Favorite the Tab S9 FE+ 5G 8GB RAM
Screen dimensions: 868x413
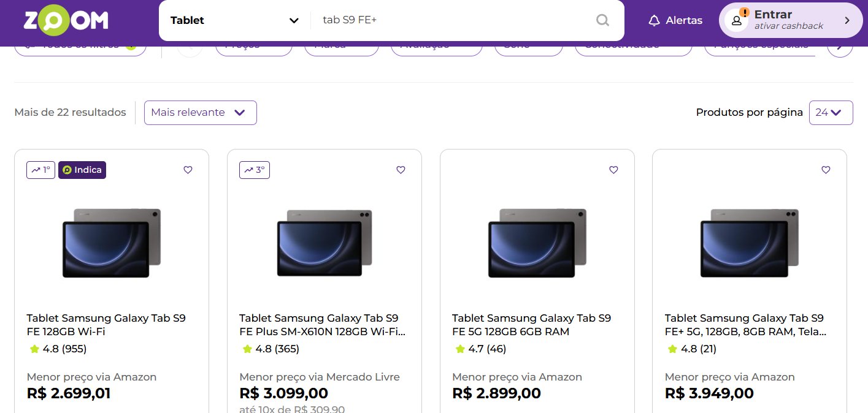826,170
